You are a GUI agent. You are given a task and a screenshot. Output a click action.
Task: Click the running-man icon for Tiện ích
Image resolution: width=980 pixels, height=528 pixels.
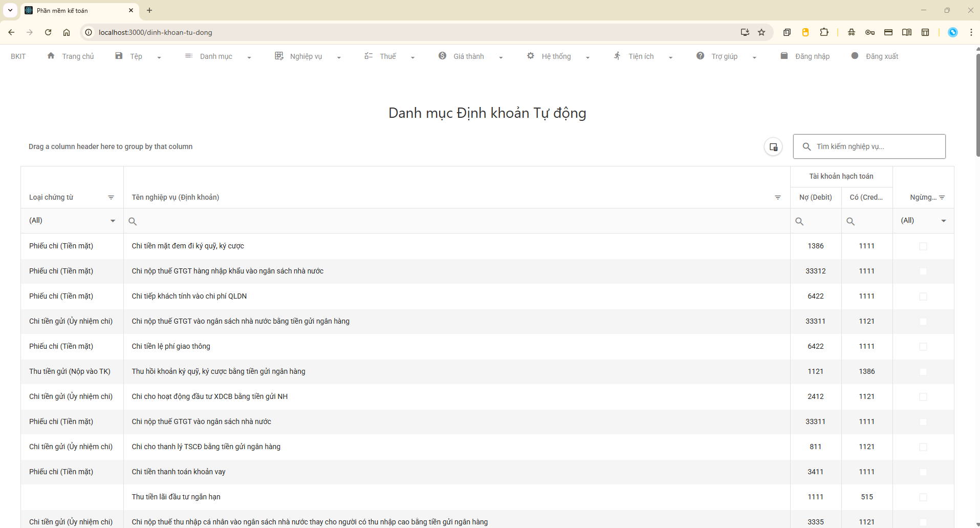617,56
